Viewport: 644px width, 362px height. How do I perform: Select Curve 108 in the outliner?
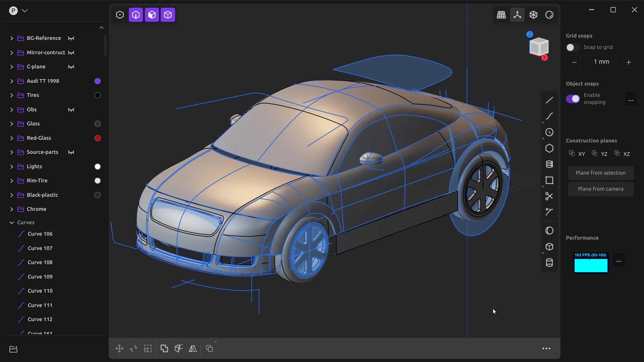click(x=40, y=262)
